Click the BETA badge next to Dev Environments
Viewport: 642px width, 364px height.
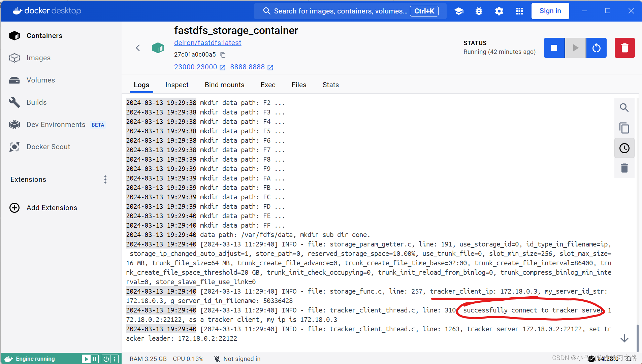[x=98, y=125]
